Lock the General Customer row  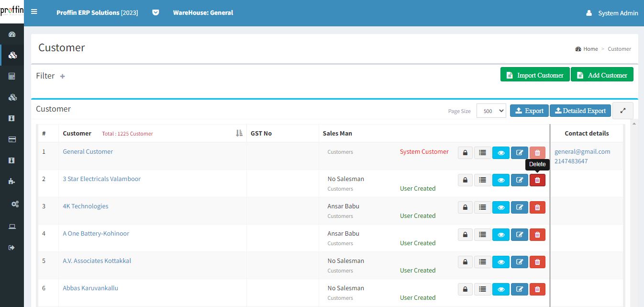pos(465,153)
